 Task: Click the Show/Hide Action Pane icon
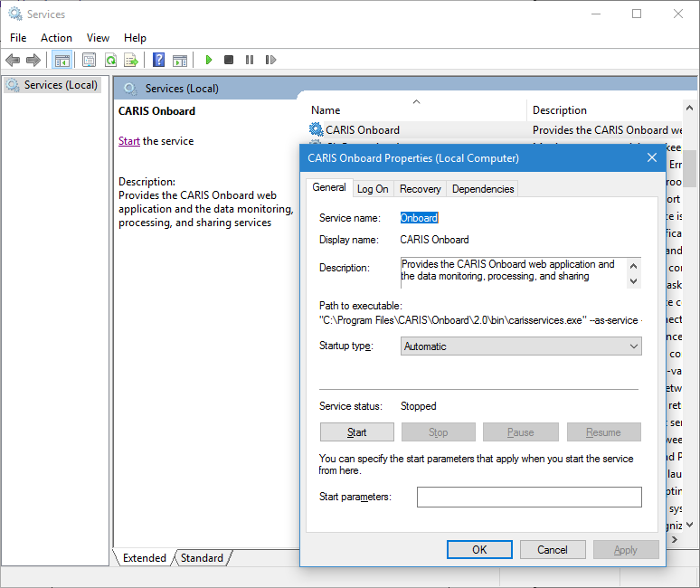coord(180,60)
